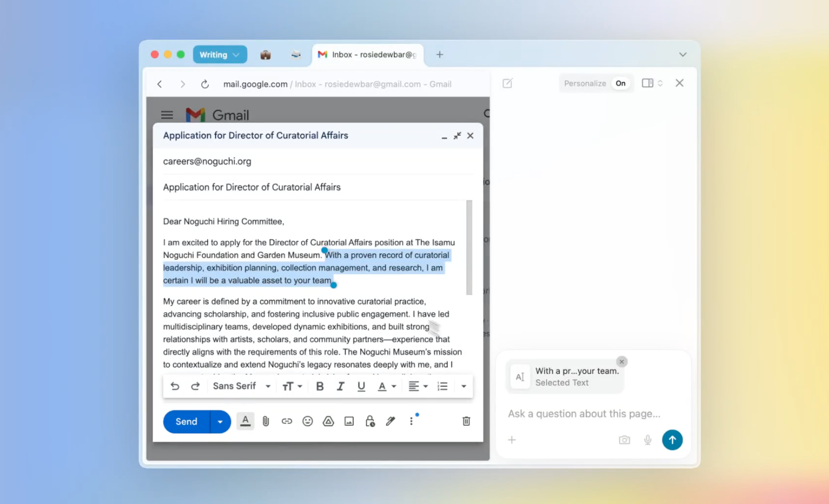Screen dimensions: 829x504
Task: Open the Sans Serif font dropdown
Action: pos(242,386)
